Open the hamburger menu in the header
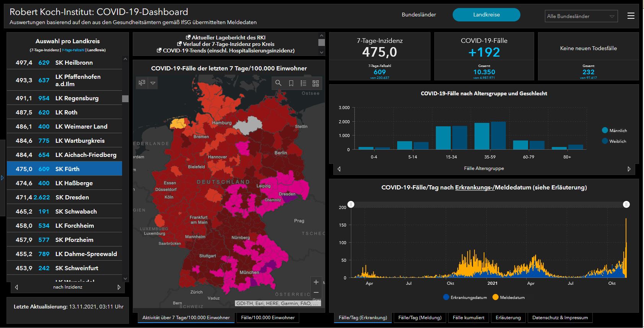644x328 pixels. 631,16
